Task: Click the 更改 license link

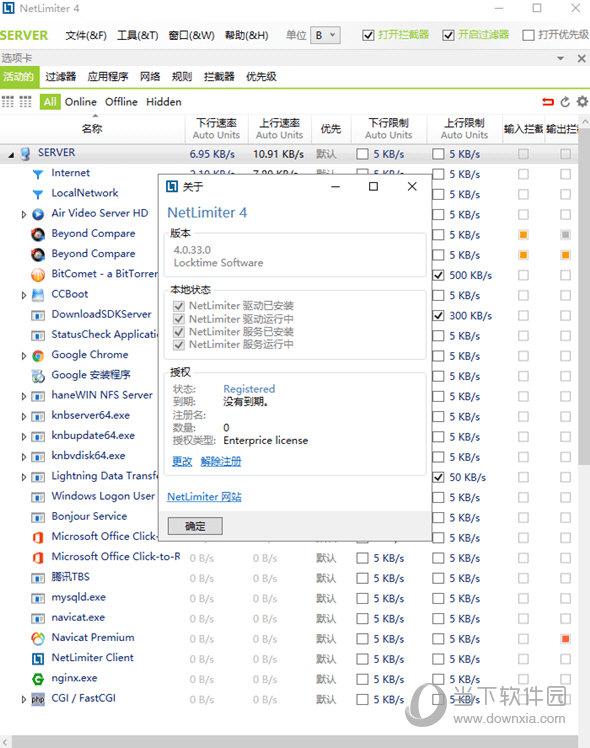Action: click(x=182, y=461)
